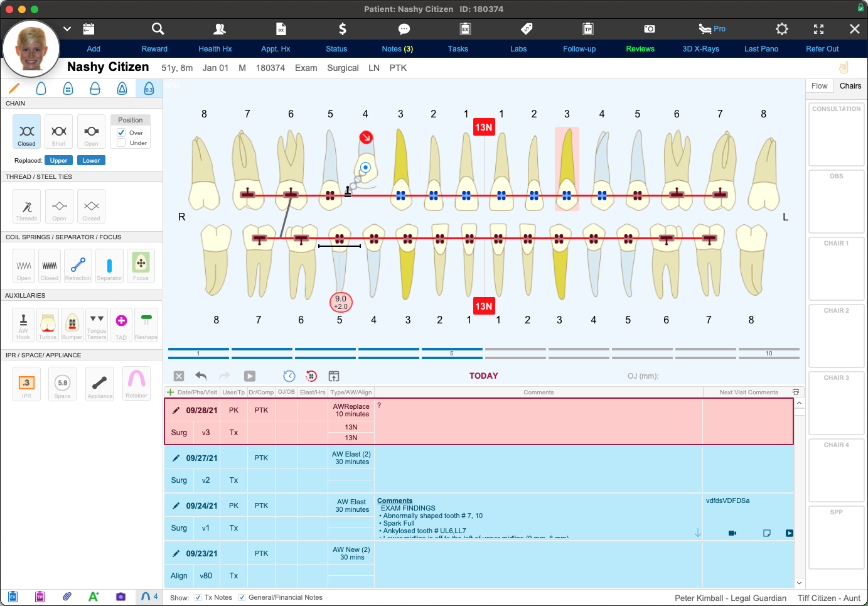868x606 pixels.
Task: Click the Separator tool icon
Action: point(109,266)
